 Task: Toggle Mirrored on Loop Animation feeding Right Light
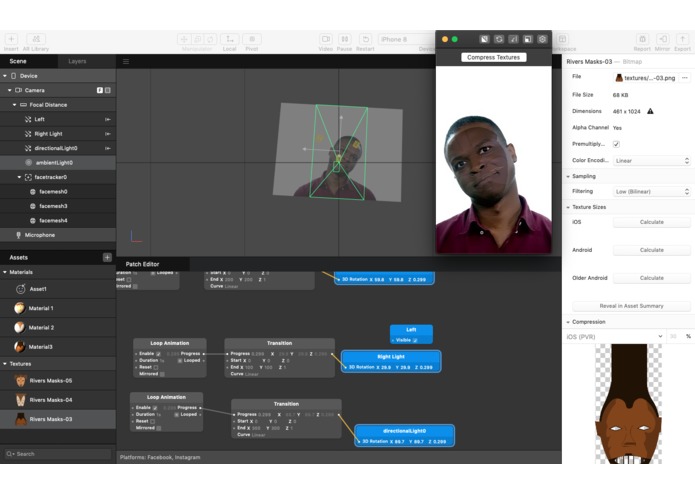pos(162,374)
